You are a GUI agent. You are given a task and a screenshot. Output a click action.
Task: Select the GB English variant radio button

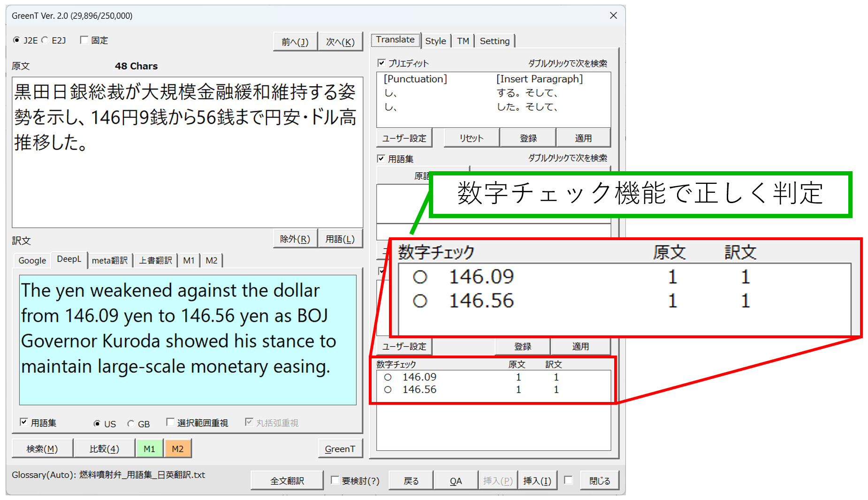coord(131,424)
